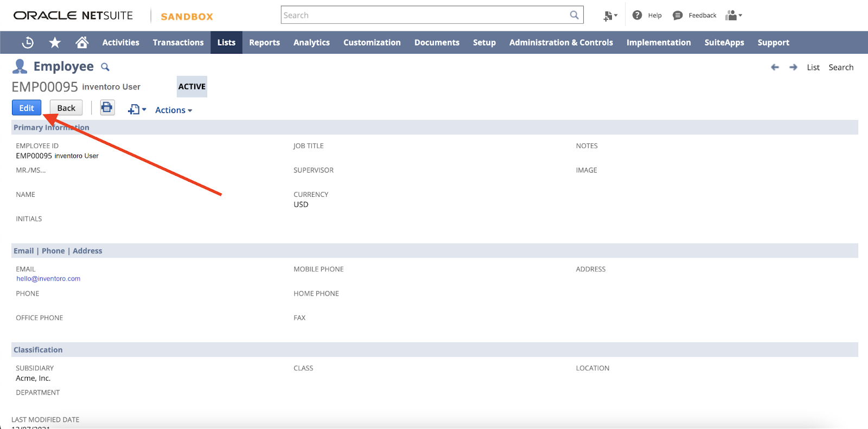Open the change role user dropdown

(x=733, y=15)
